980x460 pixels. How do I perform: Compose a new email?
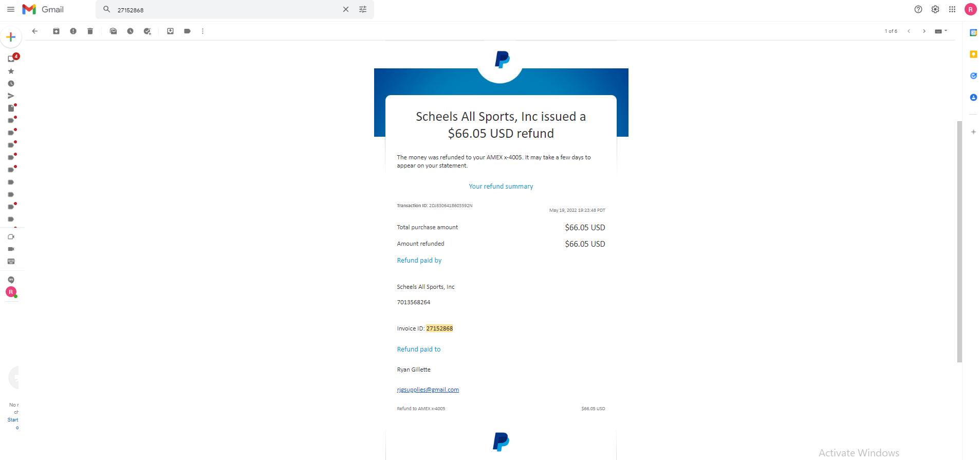click(11, 37)
